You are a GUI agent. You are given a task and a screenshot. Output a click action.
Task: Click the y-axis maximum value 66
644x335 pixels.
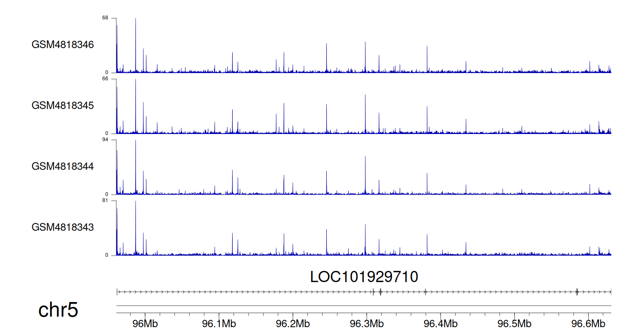(105, 79)
